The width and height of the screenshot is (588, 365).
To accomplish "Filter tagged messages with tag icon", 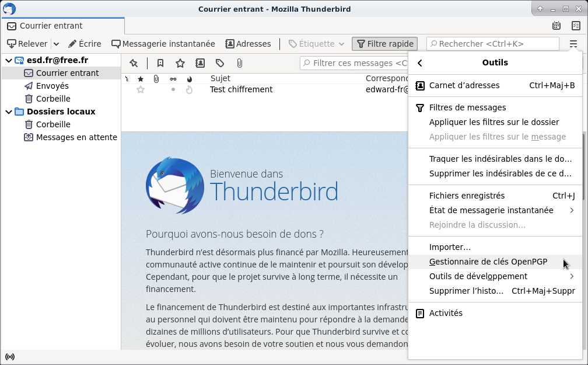I will coord(220,63).
